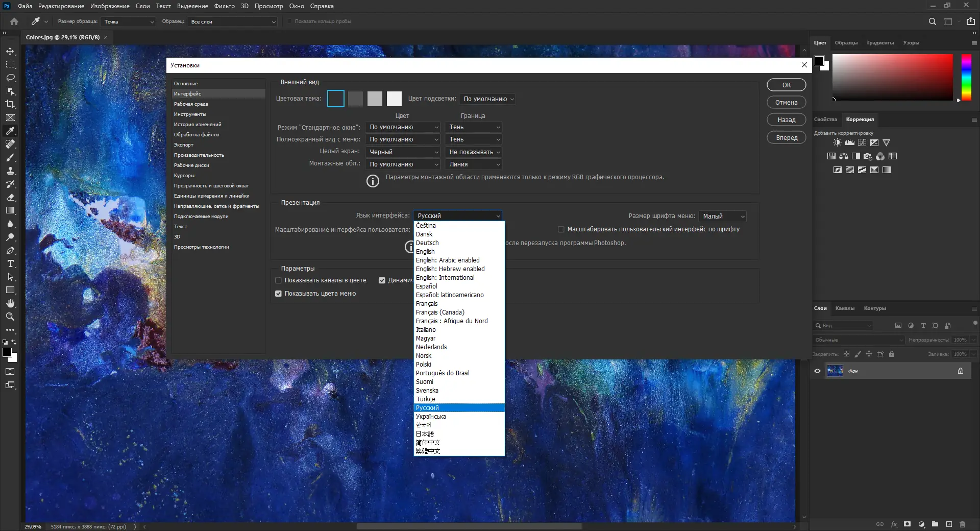Select the Move tool

(10, 52)
